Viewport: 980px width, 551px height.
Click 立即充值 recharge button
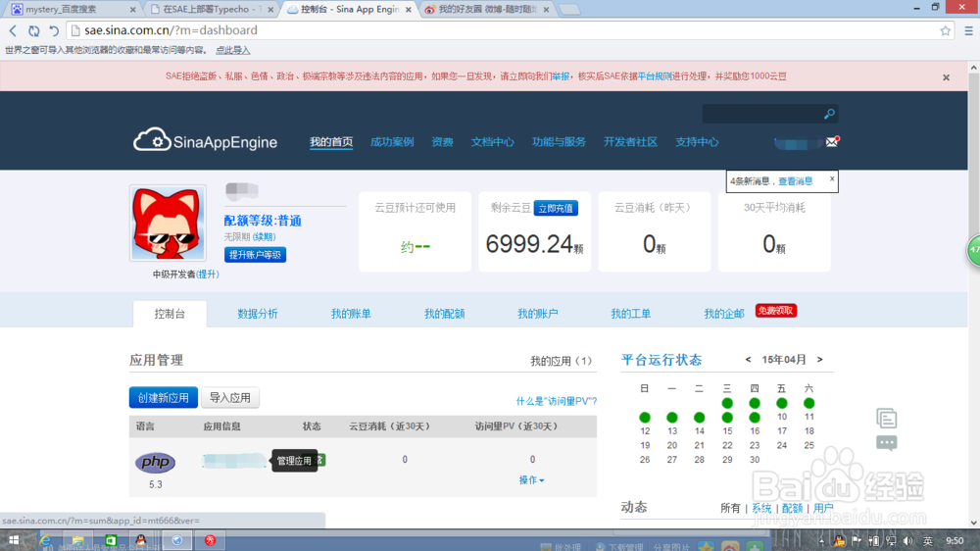(x=556, y=208)
